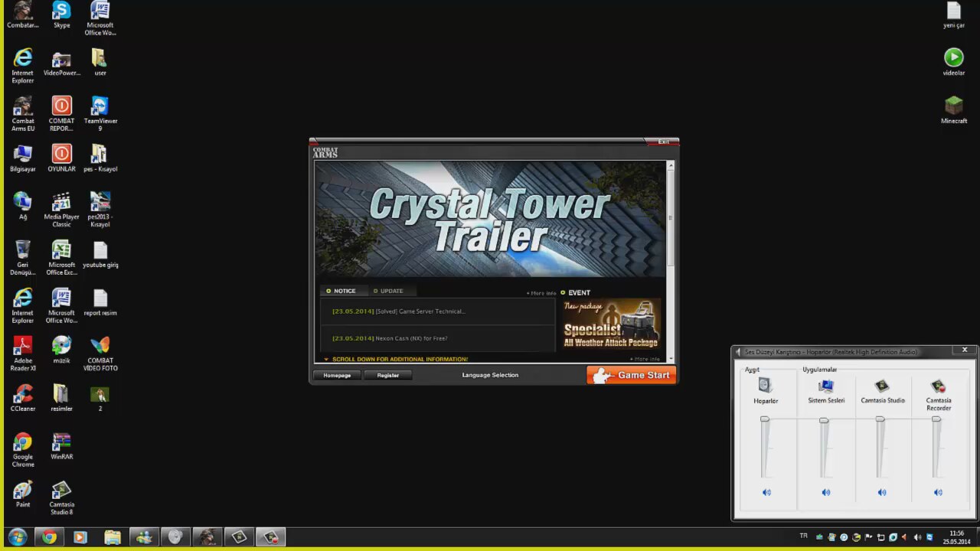Mute Camtasia Studio in volume mixer
The height and width of the screenshot is (551, 980).
(x=882, y=492)
